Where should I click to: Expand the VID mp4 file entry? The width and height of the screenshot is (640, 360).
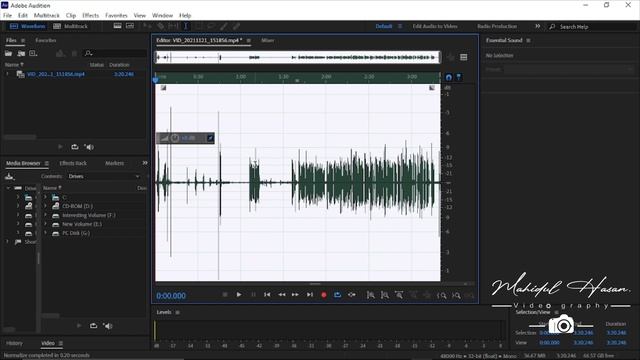(x=7, y=74)
